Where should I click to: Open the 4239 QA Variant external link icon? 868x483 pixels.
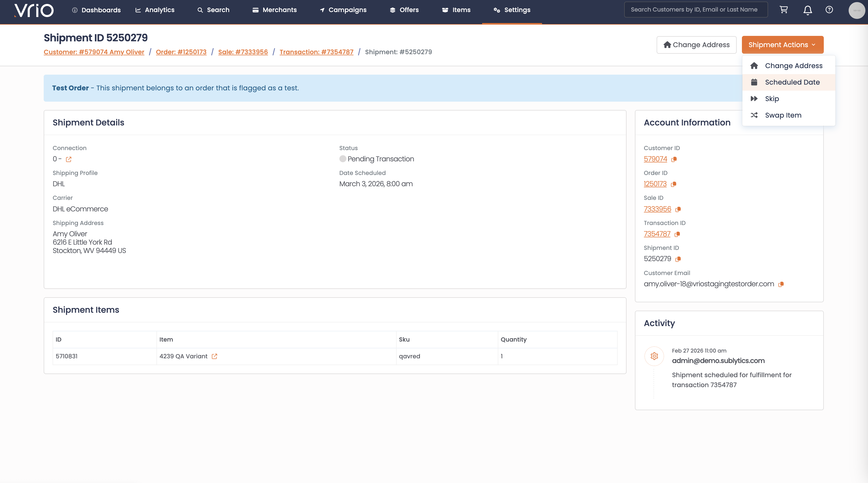pos(214,356)
